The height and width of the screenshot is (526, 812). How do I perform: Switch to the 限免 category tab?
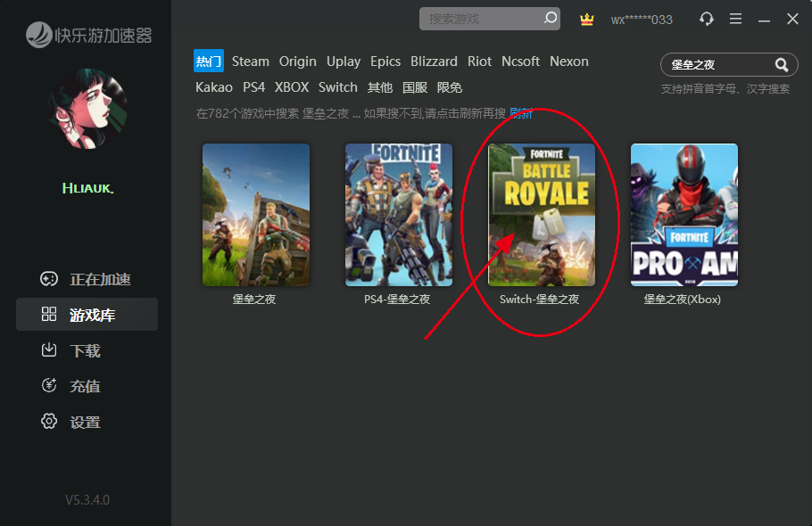(450, 87)
